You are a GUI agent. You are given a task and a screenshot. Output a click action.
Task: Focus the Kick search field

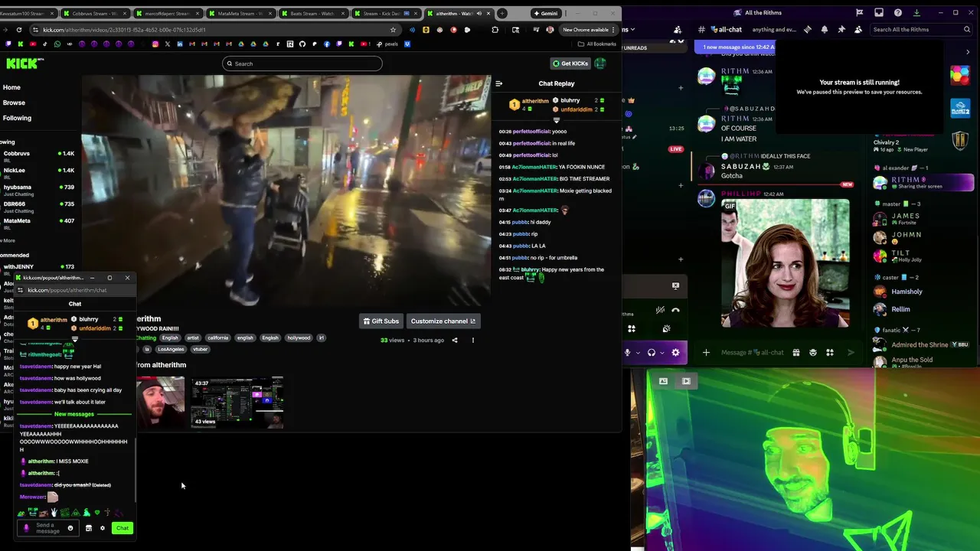click(x=302, y=64)
